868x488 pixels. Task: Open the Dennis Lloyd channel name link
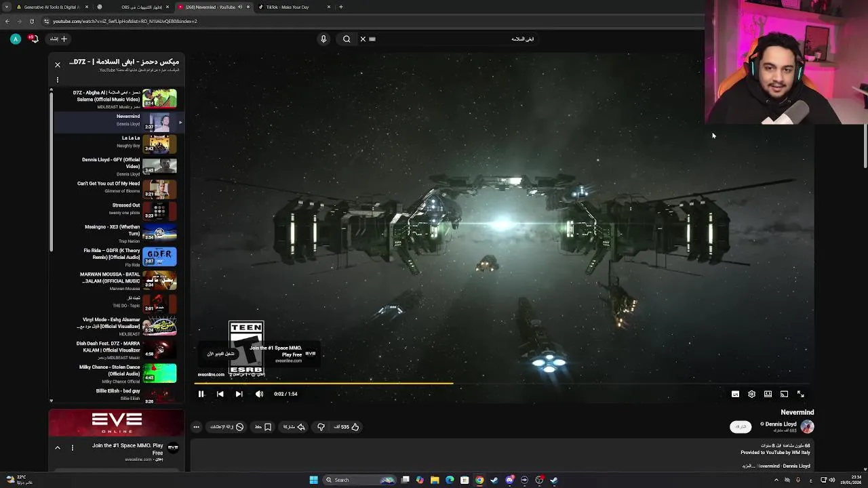tap(781, 424)
